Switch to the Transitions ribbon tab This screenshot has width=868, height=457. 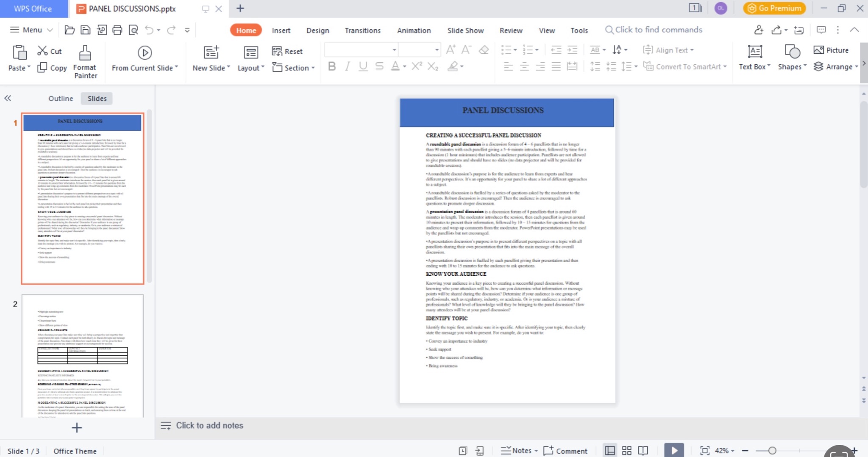pyautogui.click(x=362, y=30)
